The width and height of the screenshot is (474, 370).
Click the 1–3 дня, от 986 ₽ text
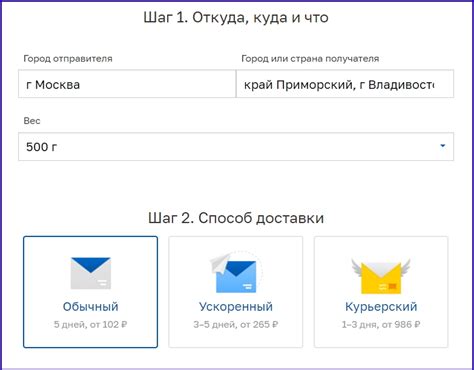[x=381, y=324]
